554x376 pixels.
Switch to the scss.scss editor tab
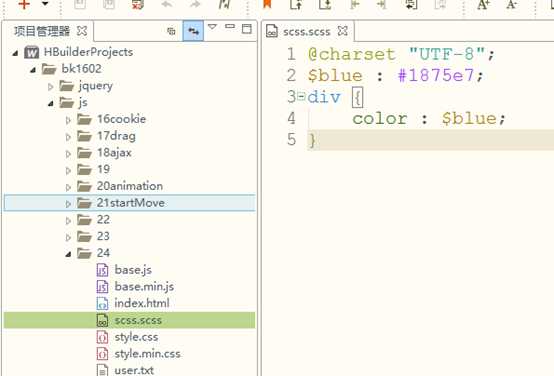point(307,31)
